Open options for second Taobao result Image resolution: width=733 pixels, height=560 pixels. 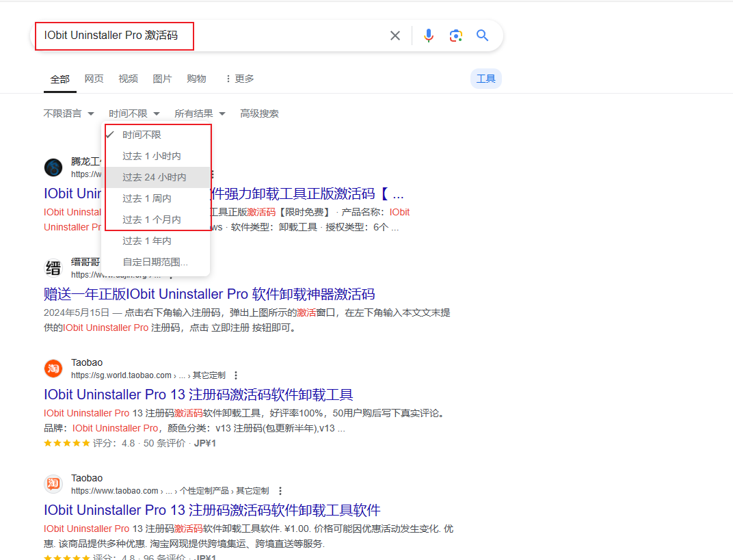(280, 491)
